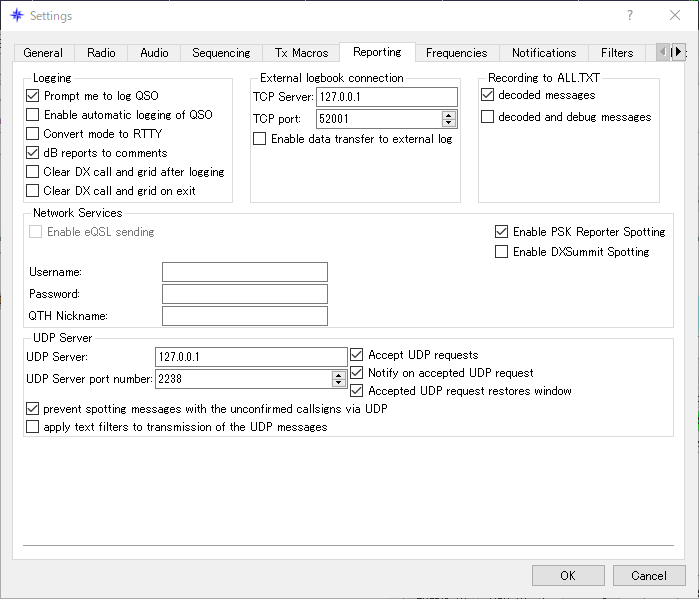
Task: Open the Notifications tab
Action: 544,53
